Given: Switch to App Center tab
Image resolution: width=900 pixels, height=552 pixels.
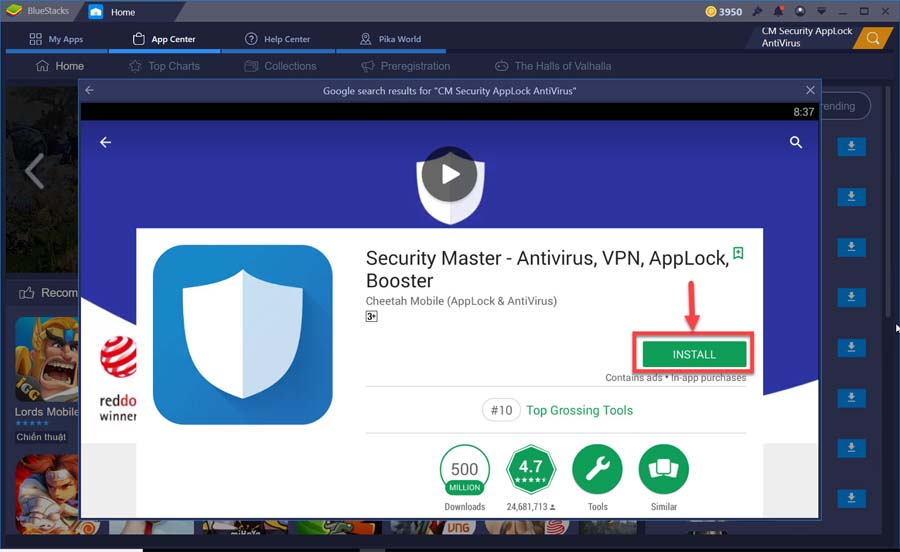Looking at the screenshot, I should [x=164, y=39].
